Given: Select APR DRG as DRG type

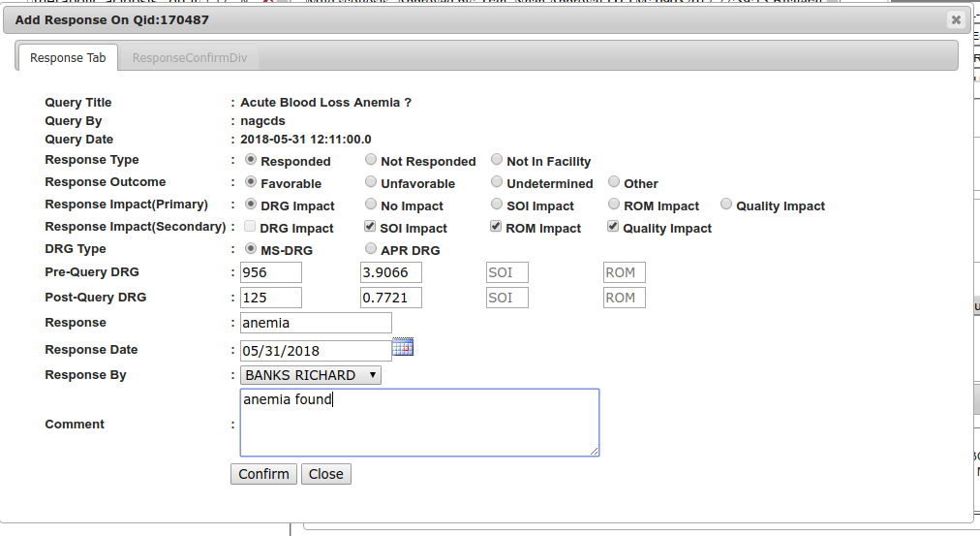Looking at the screenshot, I should pos(371,249).
